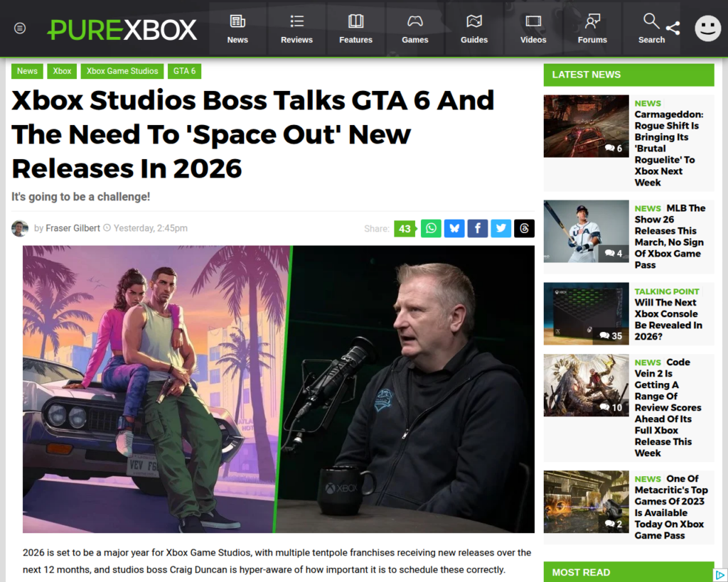The image size is (728, 582).
Task: Share article on Facebook
Action: (x=478, y=228)
